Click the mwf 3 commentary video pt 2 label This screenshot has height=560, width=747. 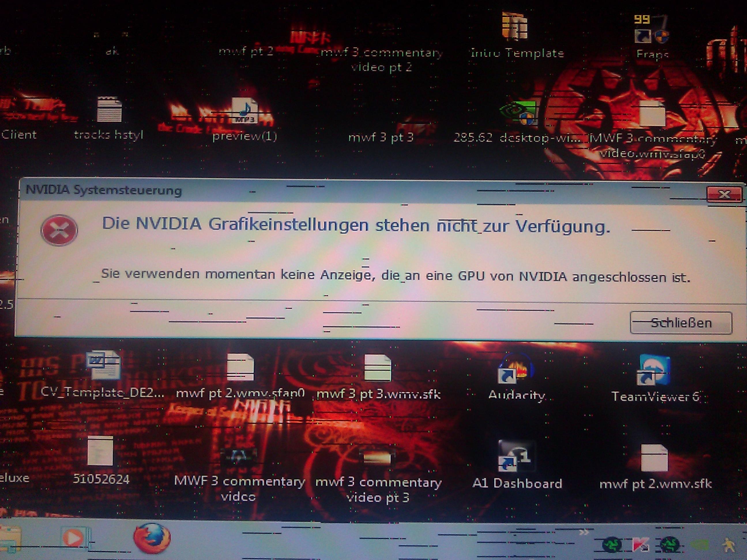[x=381, y=60]
